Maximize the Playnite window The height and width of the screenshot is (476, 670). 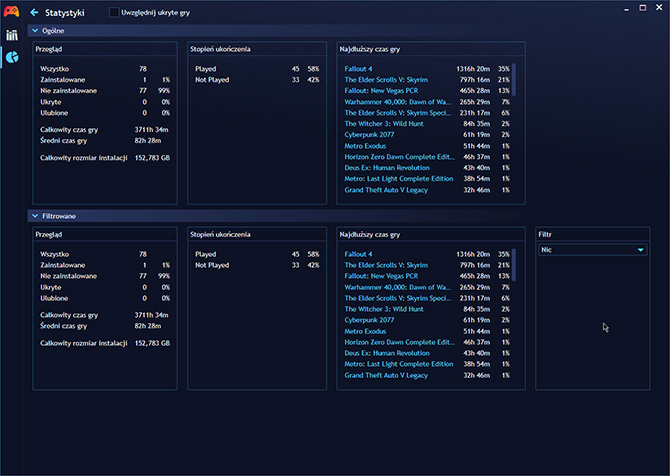(643, 8)
